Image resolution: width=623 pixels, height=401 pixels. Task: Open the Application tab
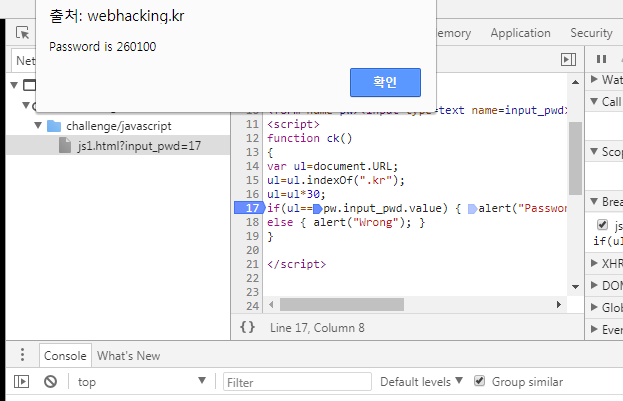pyautogui.click(x=520, y=33)
